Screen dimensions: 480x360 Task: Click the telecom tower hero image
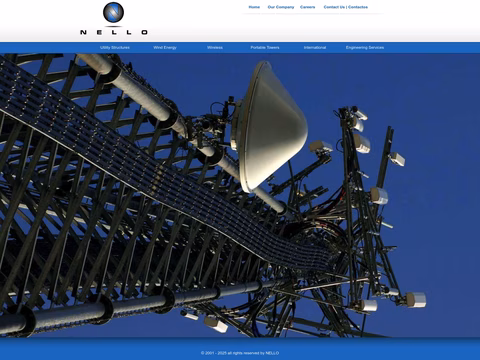click(240, 195)
